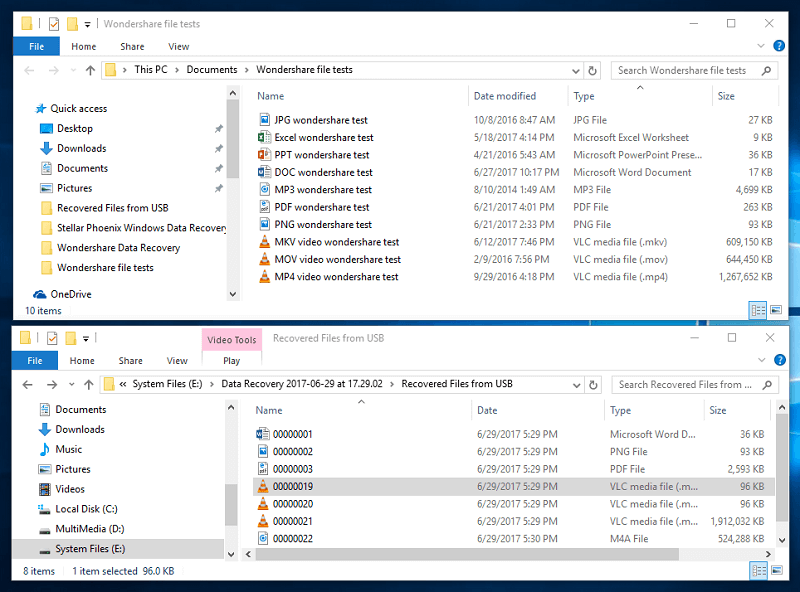The width and height of the screenshot is (800, 592).
Task: Switch Wondershare file tests to large icons view
Action: [x=776, y=310]
